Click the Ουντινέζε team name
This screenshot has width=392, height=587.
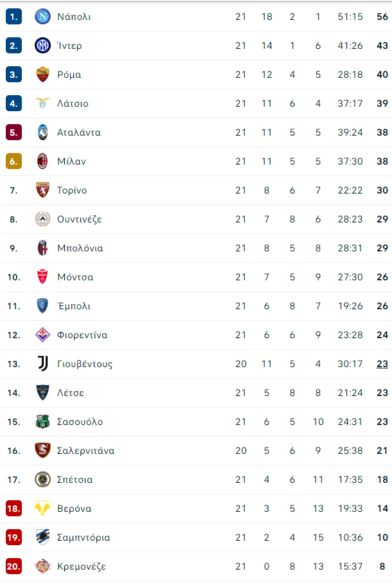click(x=79, y=219)
